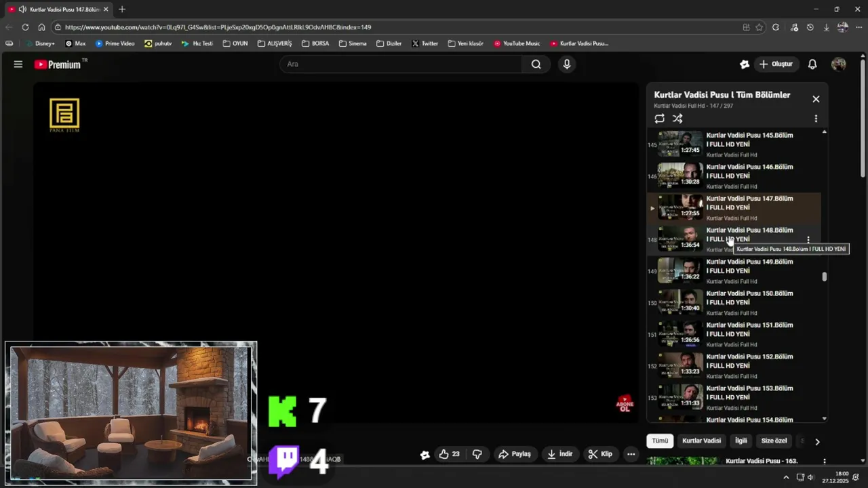Open Sinema bookmarks folder
The width and height of the screenshot is (868, 488).
pyautogui.click(x=353, y=43)
